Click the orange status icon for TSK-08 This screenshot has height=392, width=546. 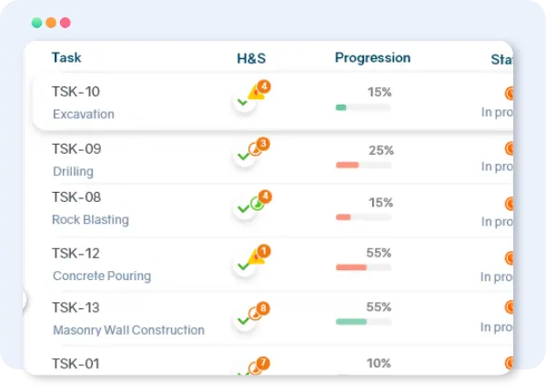(x=509, y=204)
